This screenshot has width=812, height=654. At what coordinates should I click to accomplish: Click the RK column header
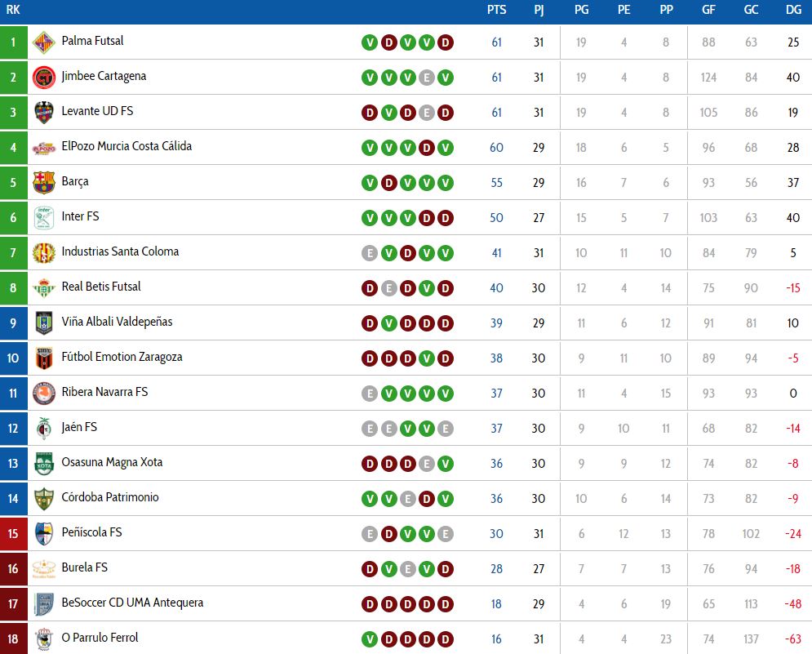(13, 10)
